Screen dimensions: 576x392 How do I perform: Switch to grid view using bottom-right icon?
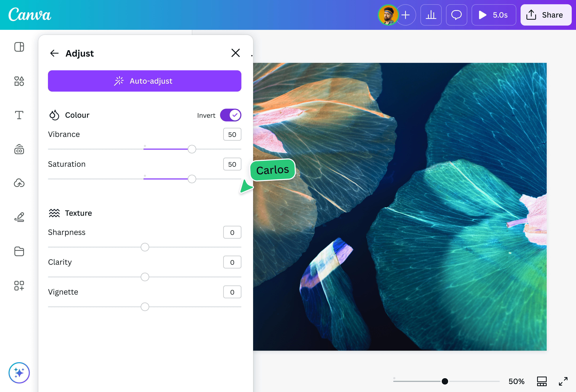point(542,381)
